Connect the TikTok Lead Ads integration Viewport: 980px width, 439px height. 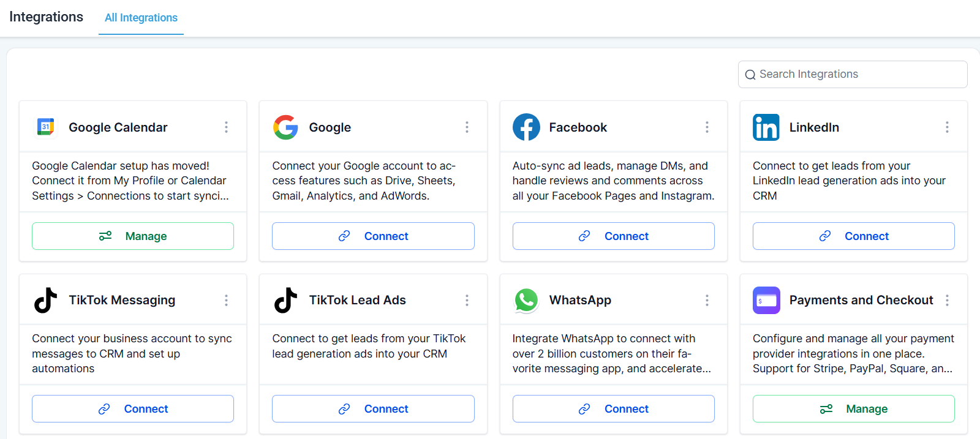[373, 408]
